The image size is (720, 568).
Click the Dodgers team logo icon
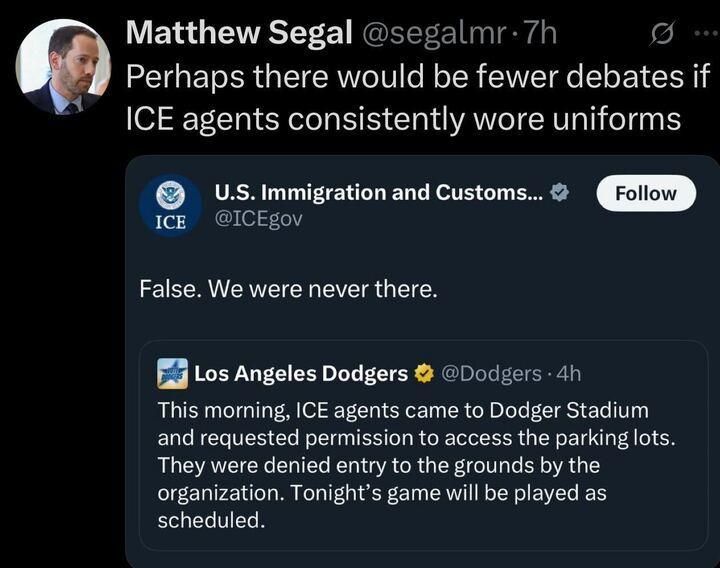[173, 374]
